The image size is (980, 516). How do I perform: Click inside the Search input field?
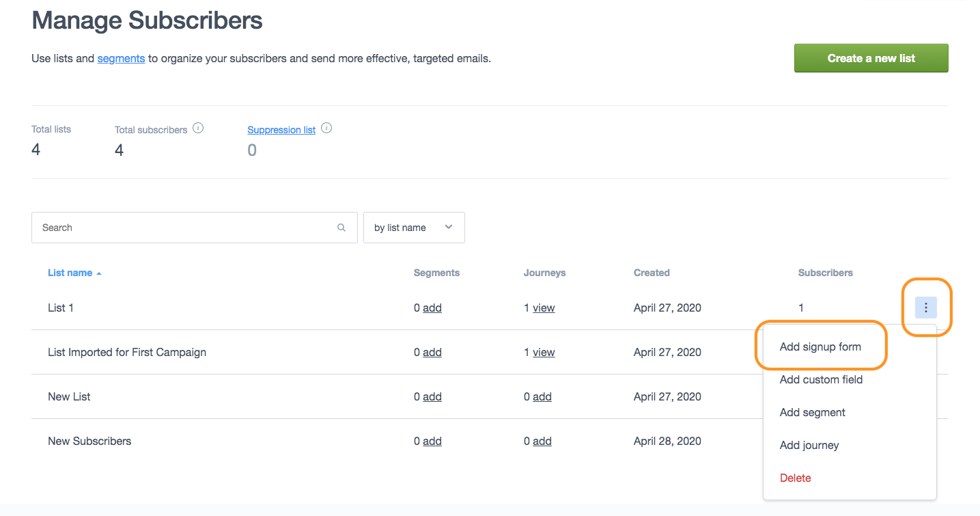click(x=184, y=228)
